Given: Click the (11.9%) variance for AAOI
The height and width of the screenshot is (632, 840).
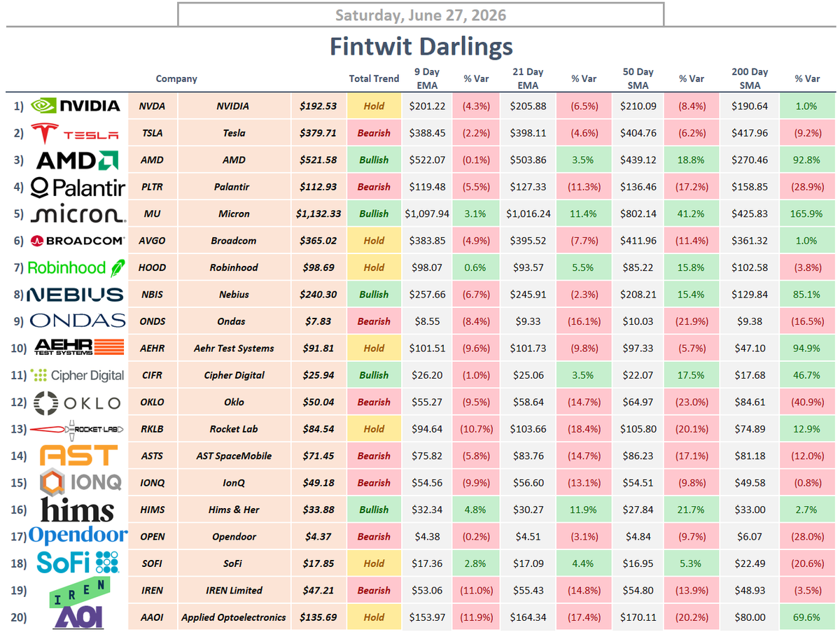Looking at the screenshot, I should 476,617.
